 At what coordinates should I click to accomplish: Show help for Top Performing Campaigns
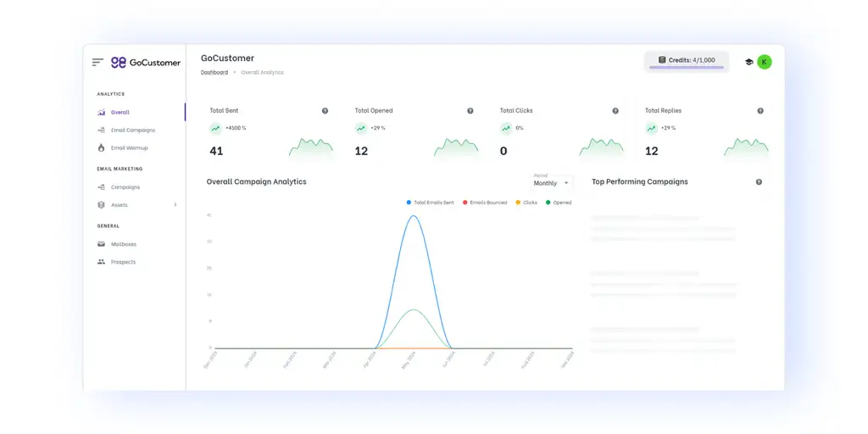759,181
